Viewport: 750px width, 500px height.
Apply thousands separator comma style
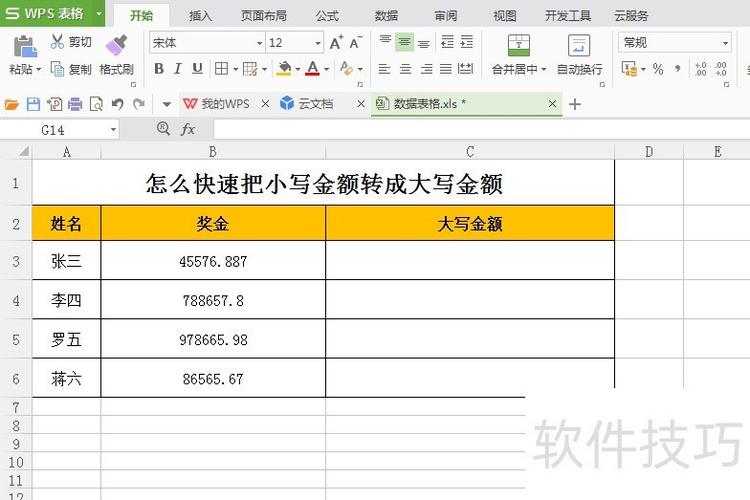click(677, 69)
